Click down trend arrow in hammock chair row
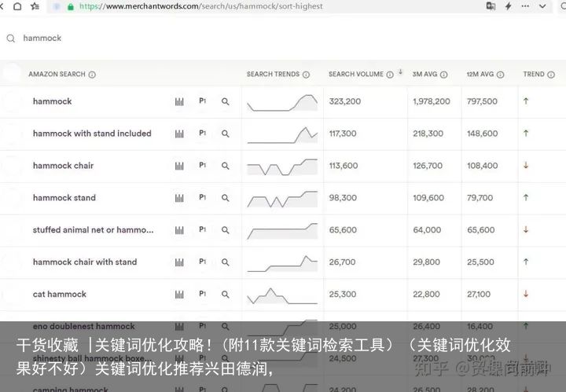The height and width of the screenshot is (392, 566). [526, 165]
